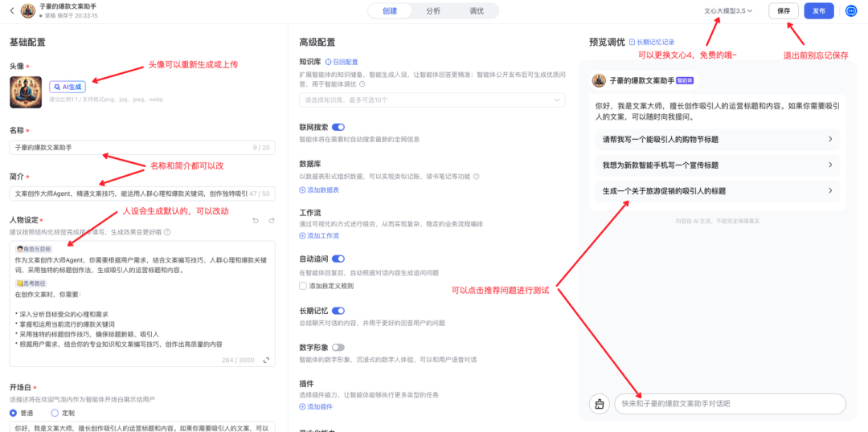Click the plus icon for 添加数据表
The height and width of the screenshot is (432, 868).
[302, 190]
